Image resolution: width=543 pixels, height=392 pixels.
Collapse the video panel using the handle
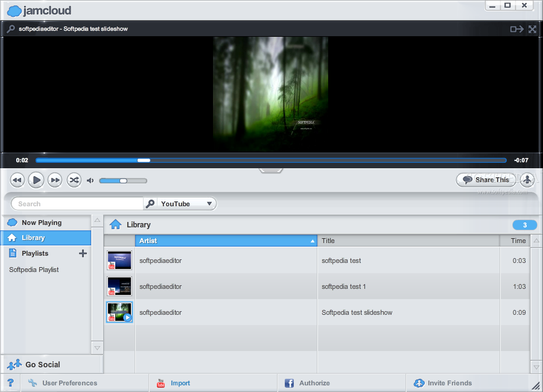click(x=271, y=171)
